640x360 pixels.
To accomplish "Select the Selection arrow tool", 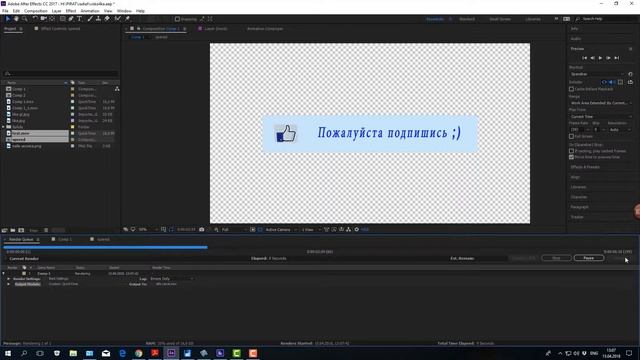I will pyautogui.click(x=7, y=19).
